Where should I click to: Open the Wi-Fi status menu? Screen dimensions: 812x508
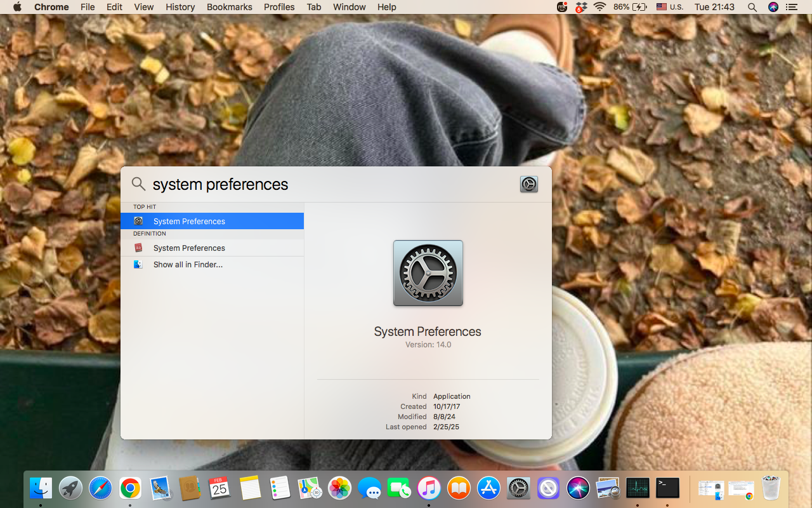[x=599, y=7]
